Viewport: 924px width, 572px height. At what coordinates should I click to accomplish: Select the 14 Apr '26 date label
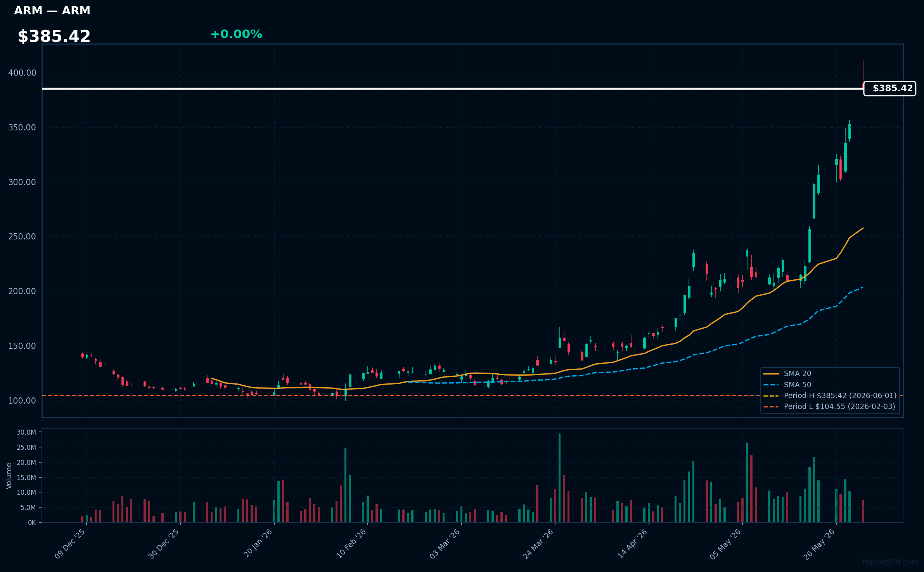click(x=632, y=544)
